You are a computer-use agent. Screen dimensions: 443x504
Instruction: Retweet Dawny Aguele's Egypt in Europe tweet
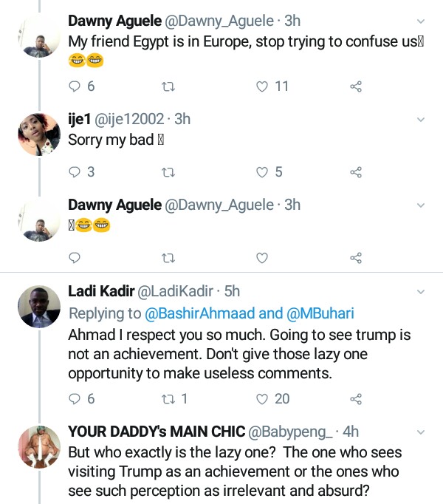[x=168, y=86]
